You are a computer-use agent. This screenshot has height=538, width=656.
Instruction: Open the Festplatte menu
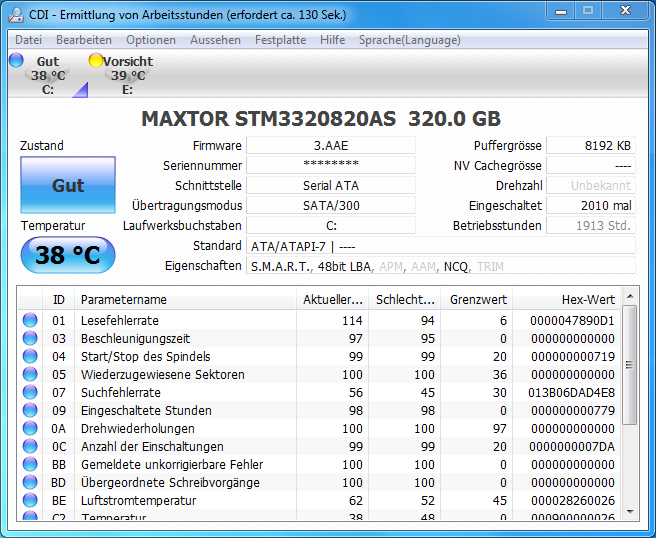coord(280,40)
